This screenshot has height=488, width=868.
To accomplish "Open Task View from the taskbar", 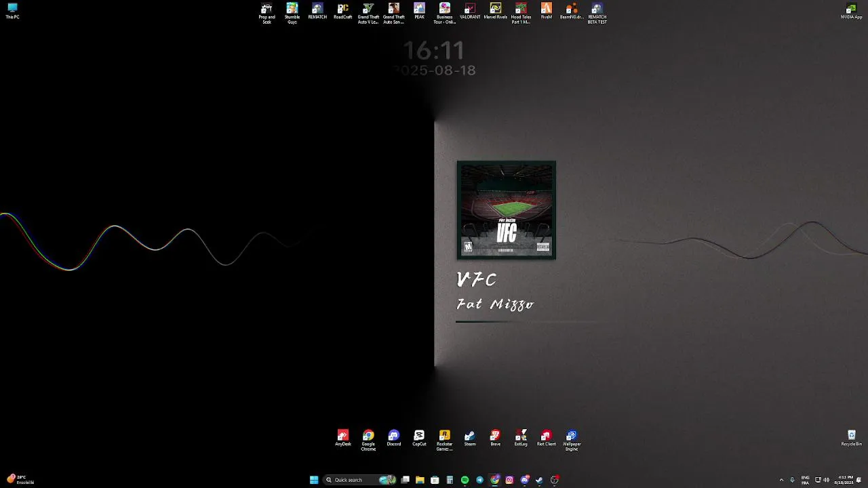I will pos(405,480).
